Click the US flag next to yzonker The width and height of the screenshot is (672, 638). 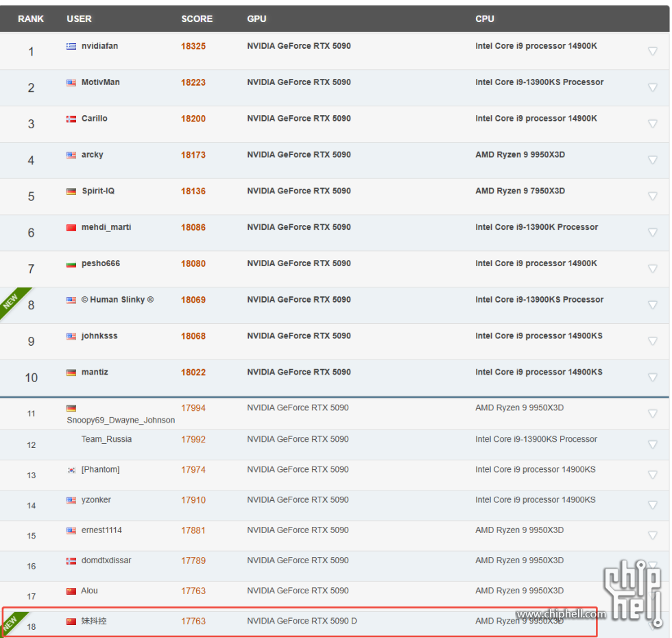[71, 500]
